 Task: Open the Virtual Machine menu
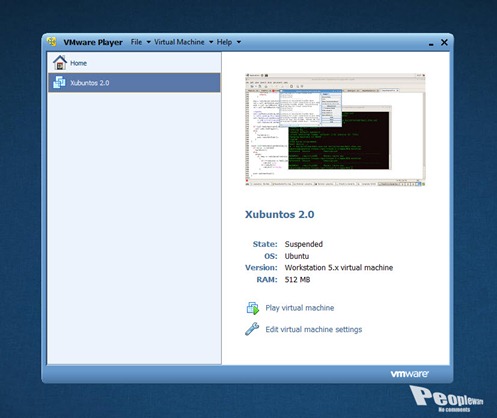pyautogui.click(x=179, y=42)
